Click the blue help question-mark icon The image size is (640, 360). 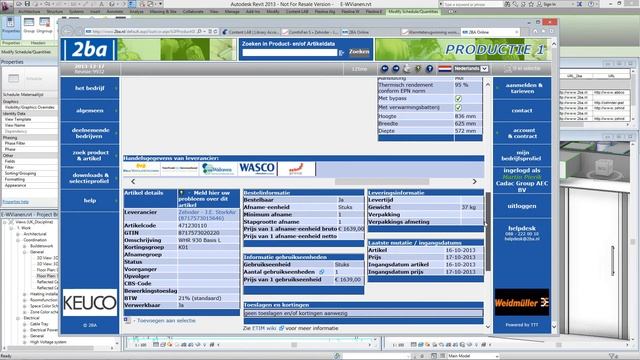point(429,69)
